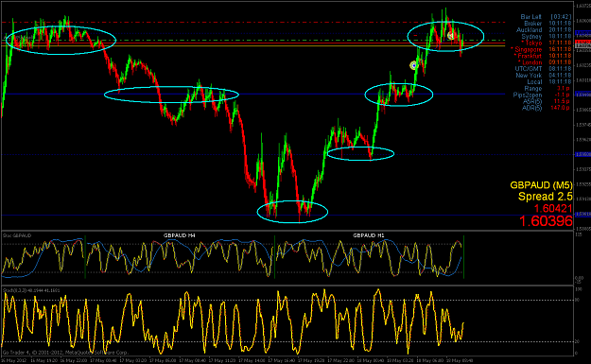The height and width of the screenshot is (364, 591).
Task: Click the 17 May 11:20 time axis label
Action: (x=221, y=360)
